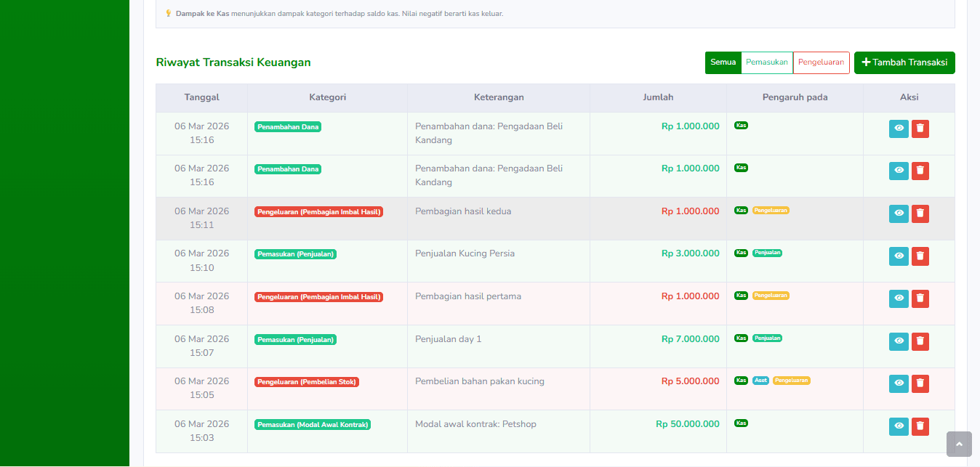980x467 pixels.
Task: Open eye icon for Penjualan day 1
Action: coord(899,341)
